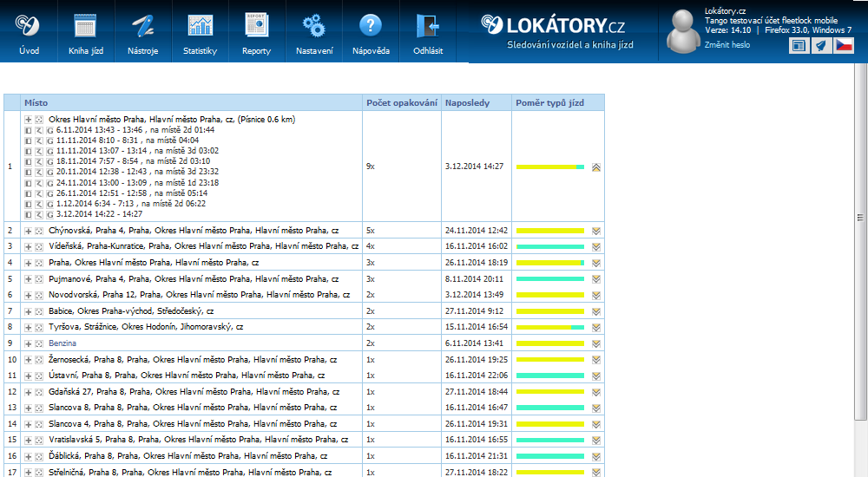The image size is (868, 477).
Task: Click the Czech flag language icon
Action: coord(844,46)
